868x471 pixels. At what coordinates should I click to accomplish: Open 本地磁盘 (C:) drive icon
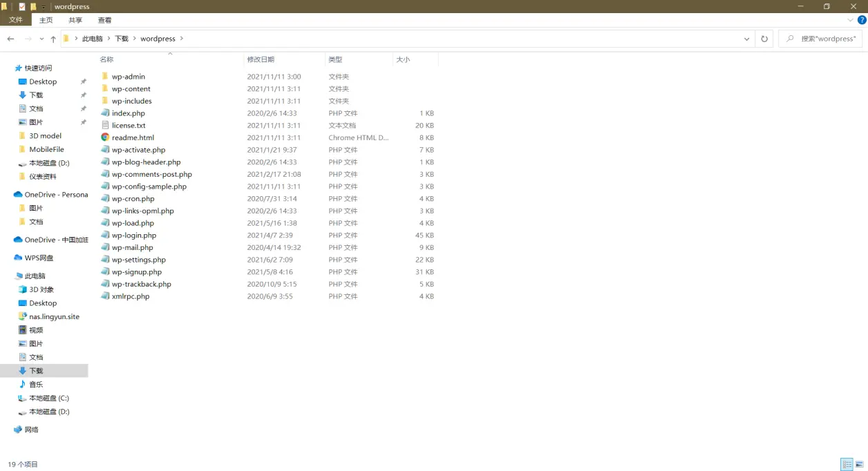22,398
